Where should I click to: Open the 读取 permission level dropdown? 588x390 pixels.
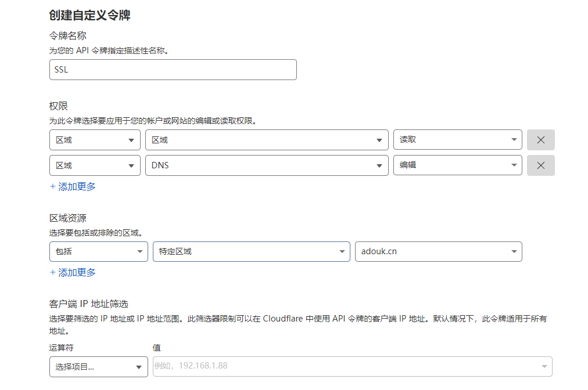tap(457, 140)
